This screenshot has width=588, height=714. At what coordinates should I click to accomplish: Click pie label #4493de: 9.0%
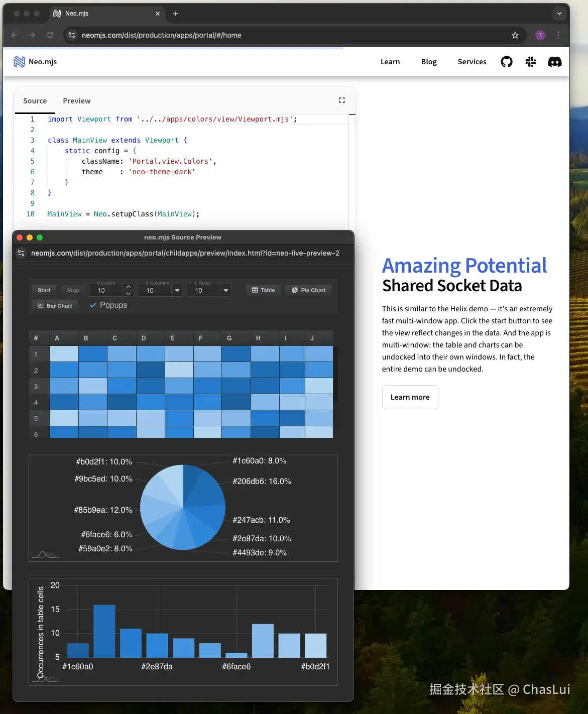point(260,552)
